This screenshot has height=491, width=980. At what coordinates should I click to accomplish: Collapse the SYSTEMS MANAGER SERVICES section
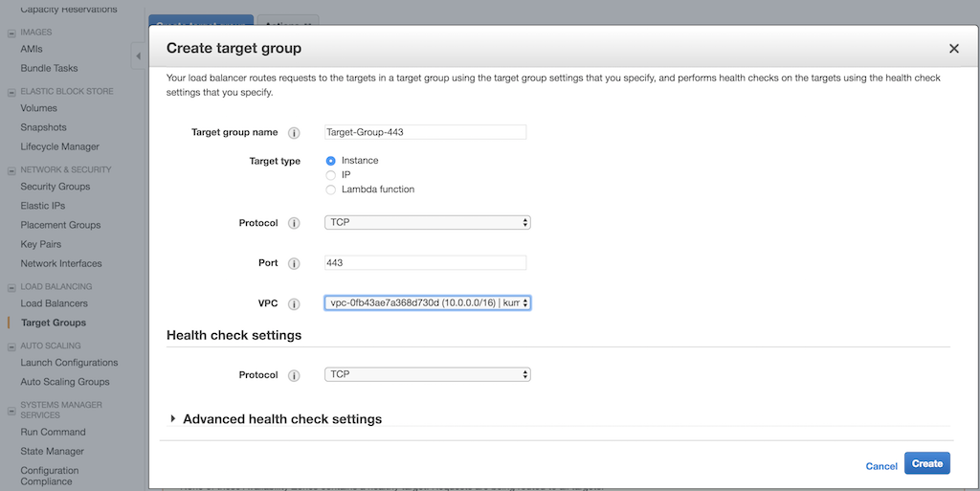click(x=11, y=411)
